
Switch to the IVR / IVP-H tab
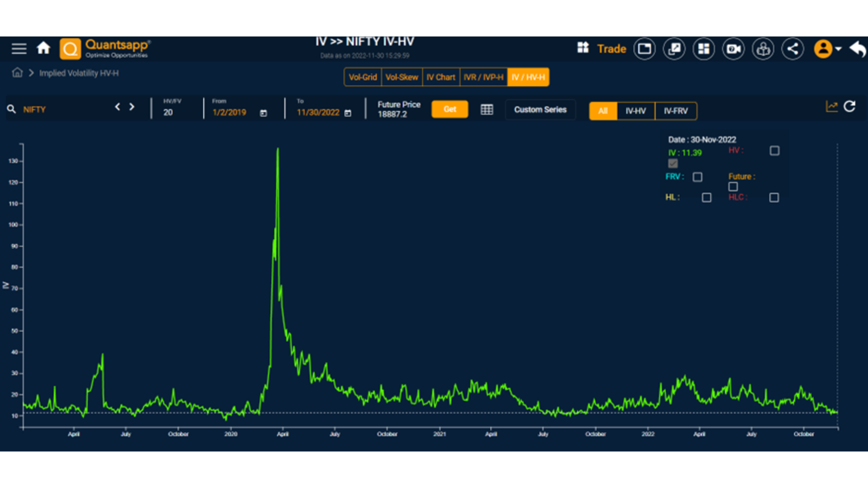point(483,77)
